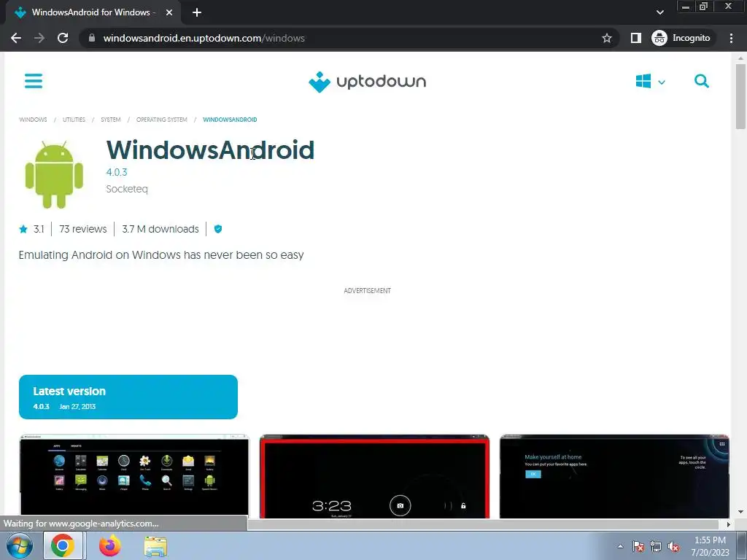Go to UTILITIES breadcrumb

click(74, 120)
